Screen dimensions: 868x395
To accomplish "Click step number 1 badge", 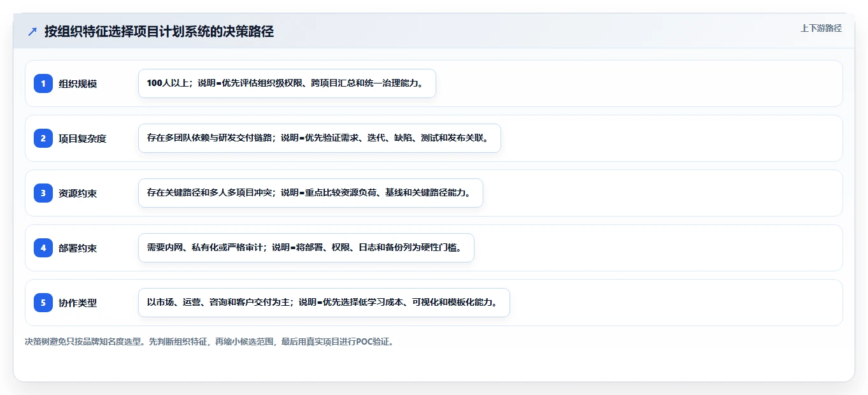I will click(43, 83).
